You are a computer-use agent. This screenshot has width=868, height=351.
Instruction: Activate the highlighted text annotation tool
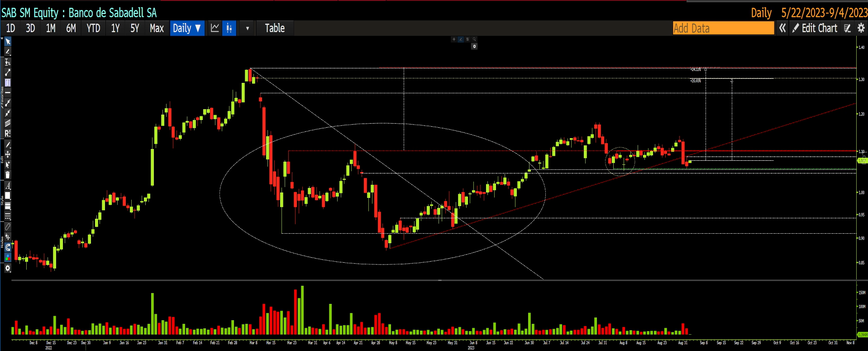click(8, 82)
